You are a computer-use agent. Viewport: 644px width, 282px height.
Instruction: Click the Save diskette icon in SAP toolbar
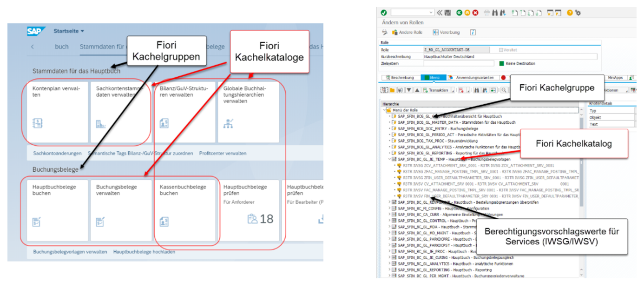tap(448, 13)
